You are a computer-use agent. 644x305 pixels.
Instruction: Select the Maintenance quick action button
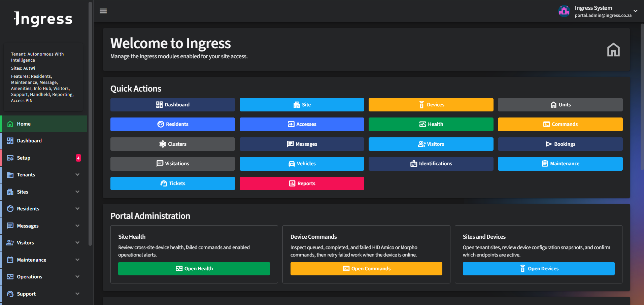pyautogui.click(x=560, y=164)
